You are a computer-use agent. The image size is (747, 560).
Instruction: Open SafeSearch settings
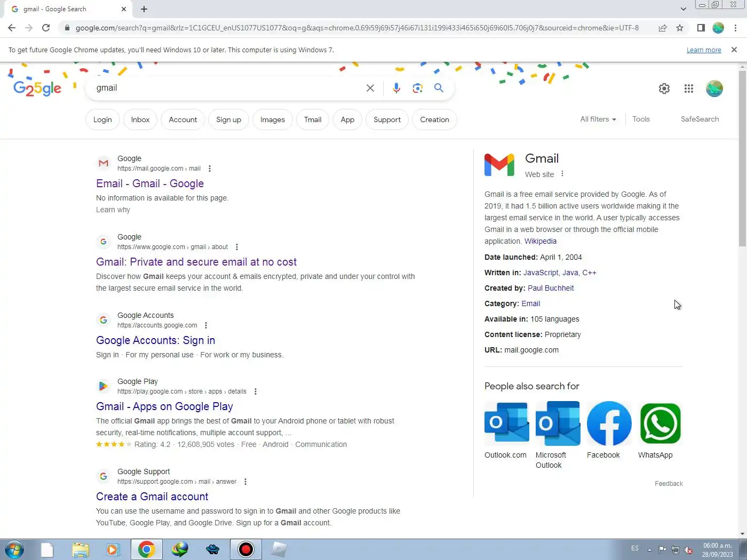pos(700,119)
